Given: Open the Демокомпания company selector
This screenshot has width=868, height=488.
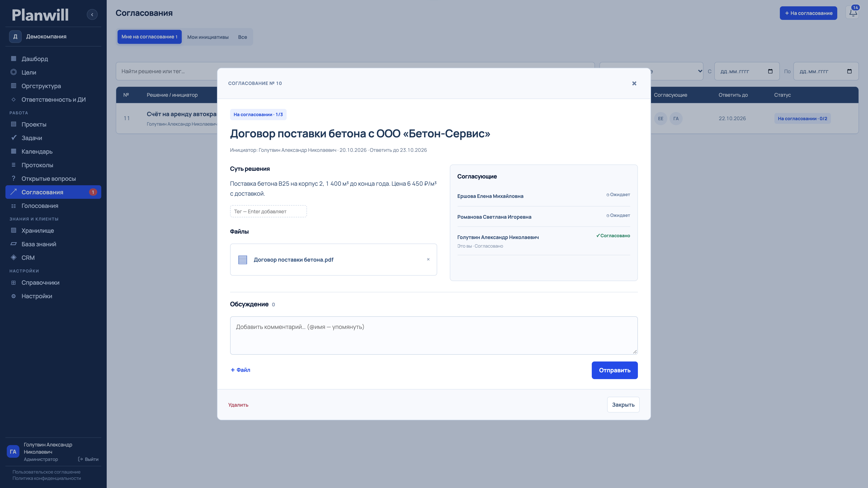Looking at the screenshot, I should point(54,36).
